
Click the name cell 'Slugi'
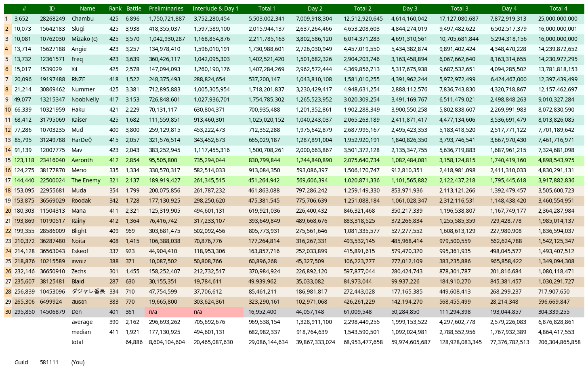(78, 29)
